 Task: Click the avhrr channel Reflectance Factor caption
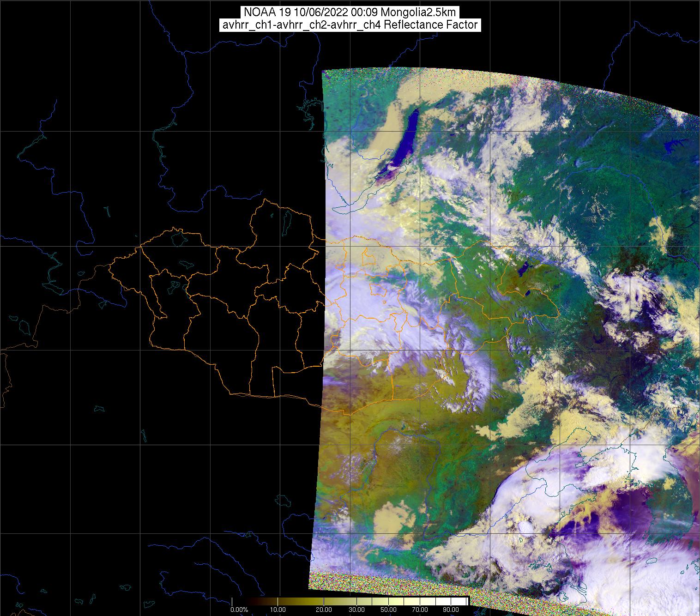coord(350,25)
